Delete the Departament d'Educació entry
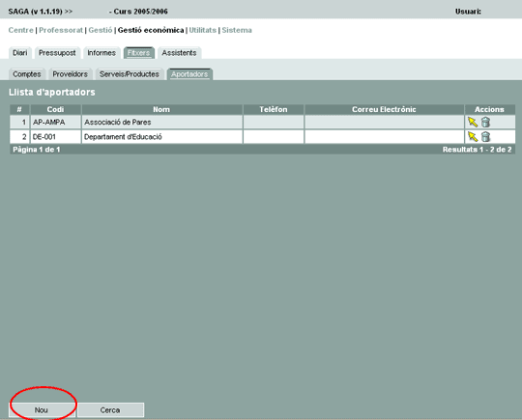This screenshot has height=420, width=522. tap(485, 137)
